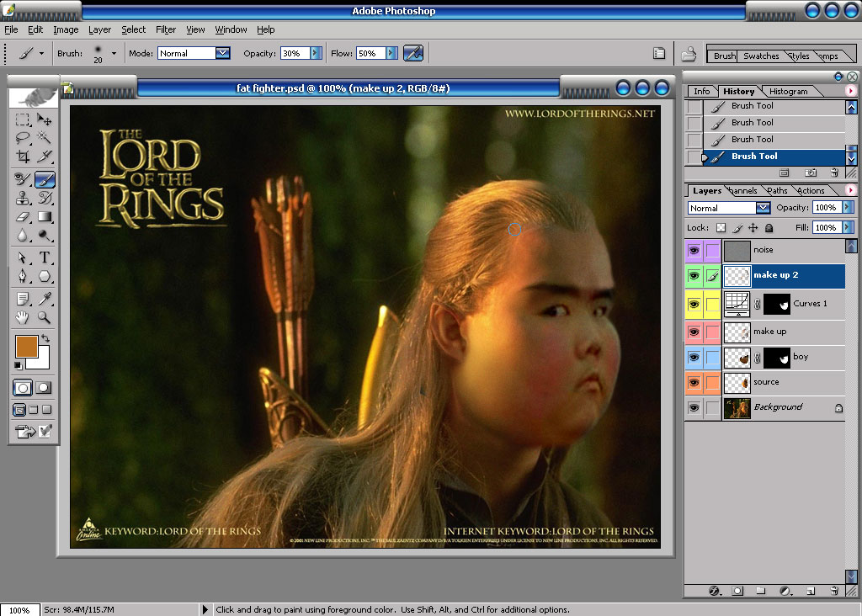Viewport: 862px width, 616px height.
Task: Toggle visibility of the make up layer
Action: click(694, 332)
